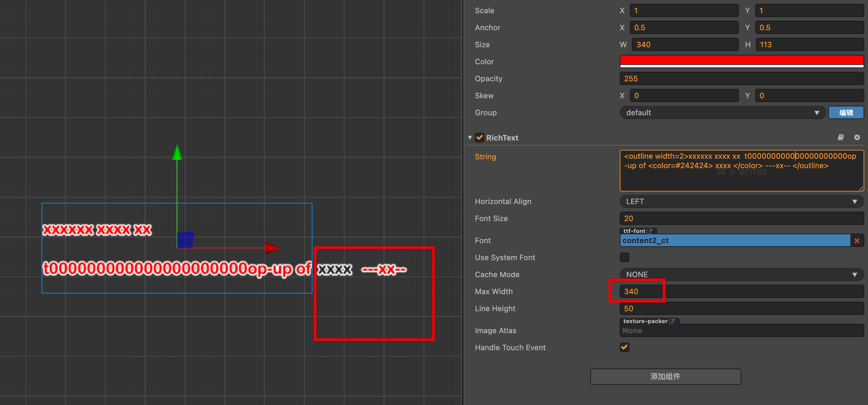Disable the RichText component checkbox

click(x=479, y=138)
